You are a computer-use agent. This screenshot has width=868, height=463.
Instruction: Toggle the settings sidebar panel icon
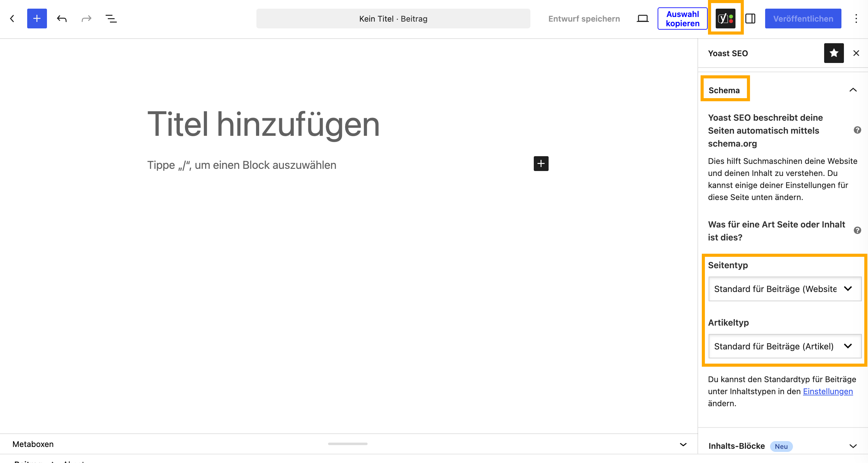click(x=750, y=19)
